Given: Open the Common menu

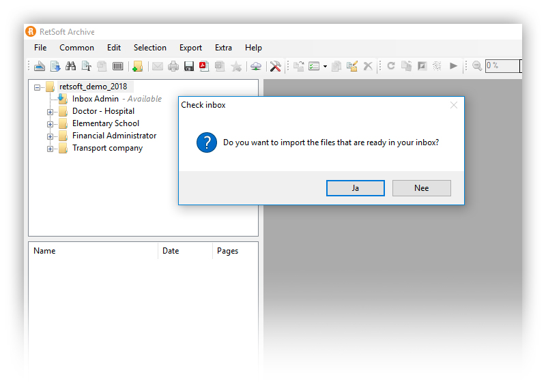Looking at the screenshot, I should point(76,48).
